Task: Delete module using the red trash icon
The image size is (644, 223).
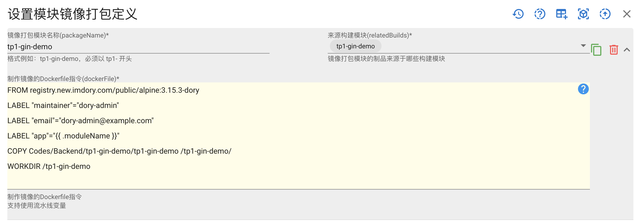Action: [x=614, y=50]
